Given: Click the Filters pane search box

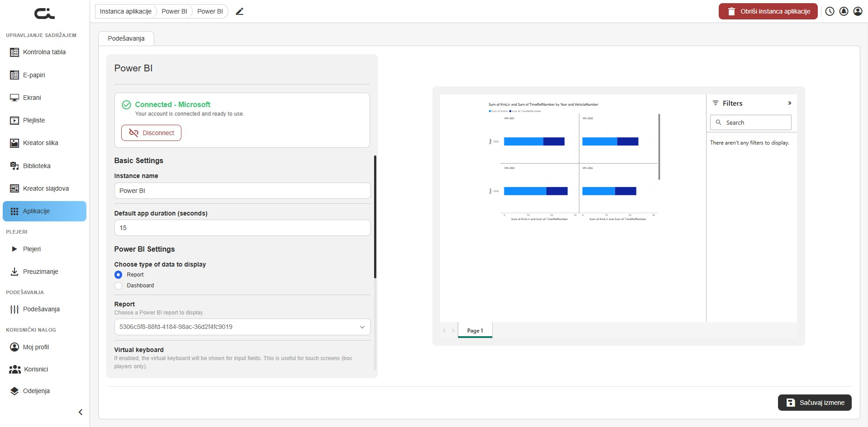Looking at the screenshot, I should (751, 122).
